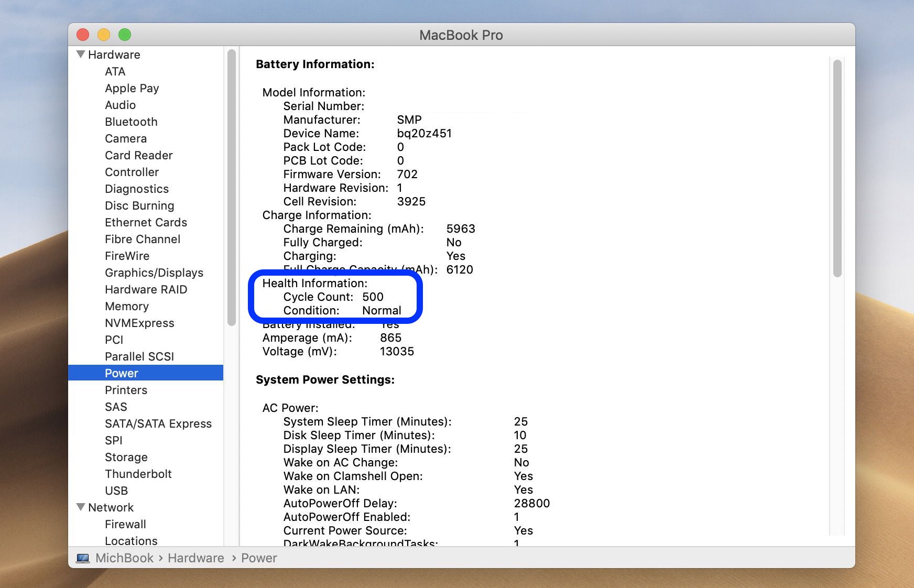View Thunderbolt hardware details
The width and height of the screenshot is (914, 588).
tap(138, 474)
